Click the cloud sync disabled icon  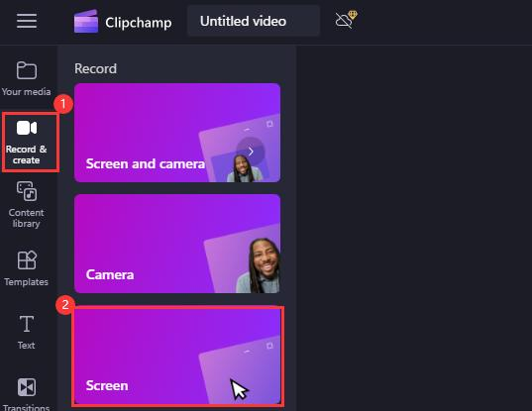coord(346,20)
